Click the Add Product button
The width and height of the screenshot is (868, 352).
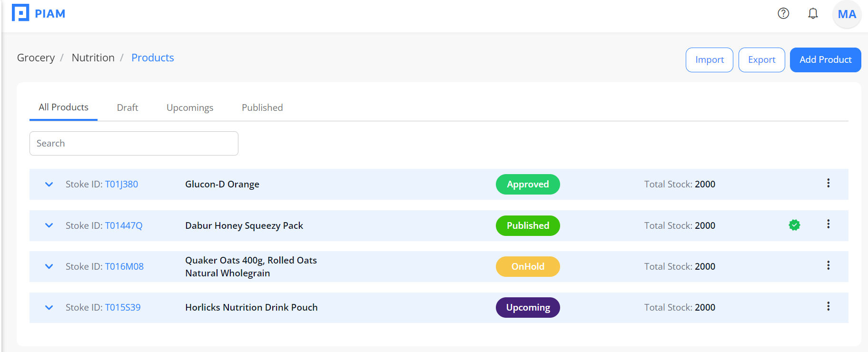point(825,60)
